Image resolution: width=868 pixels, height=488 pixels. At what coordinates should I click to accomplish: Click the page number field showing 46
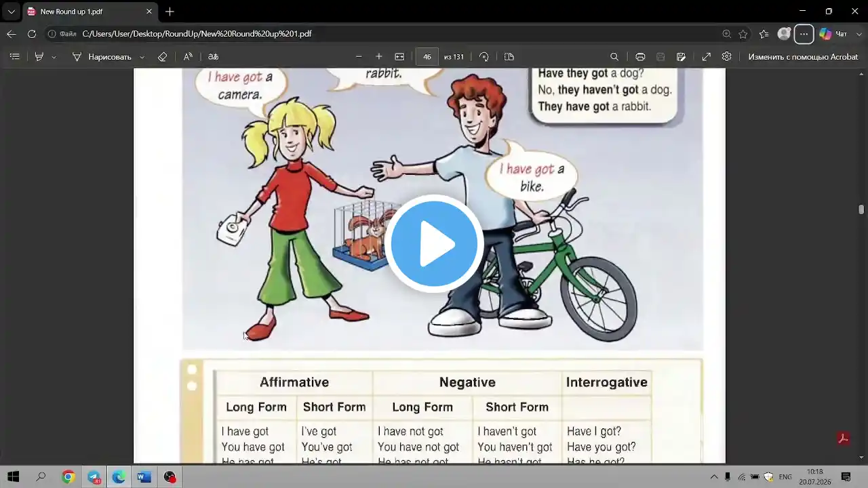427,57
